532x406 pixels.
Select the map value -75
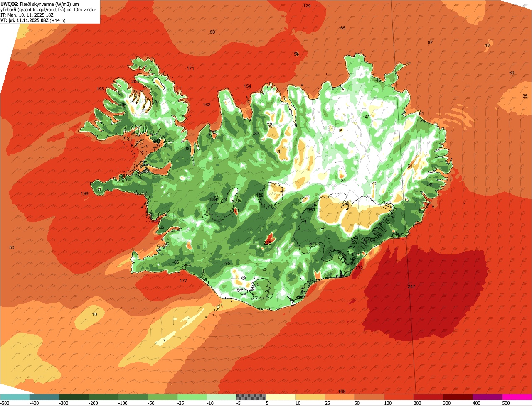point(227,263)
